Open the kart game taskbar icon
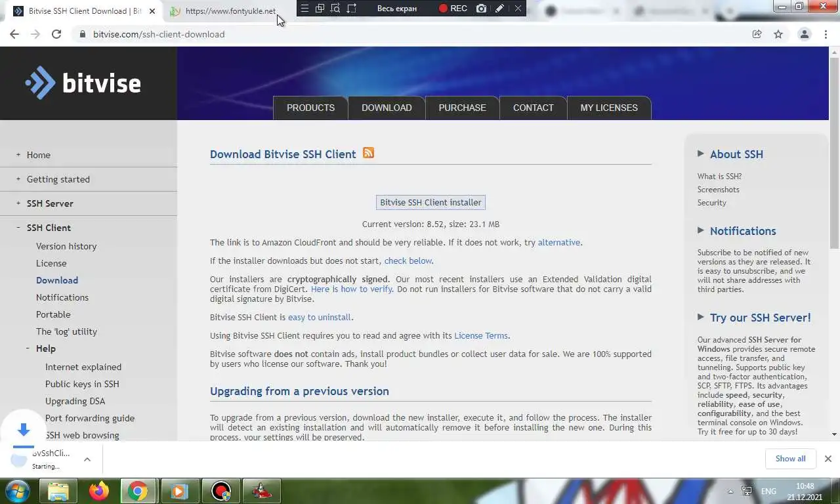 tap(261, 491)
